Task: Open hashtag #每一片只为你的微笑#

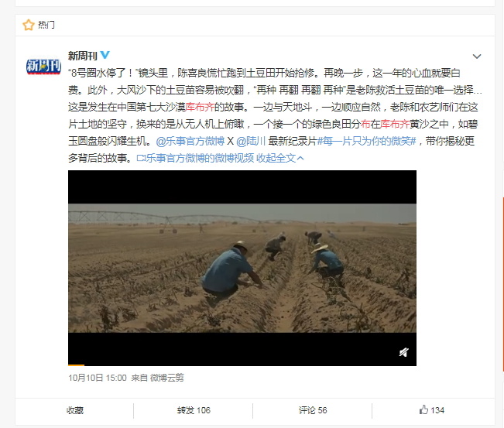Action: point(367,141)
